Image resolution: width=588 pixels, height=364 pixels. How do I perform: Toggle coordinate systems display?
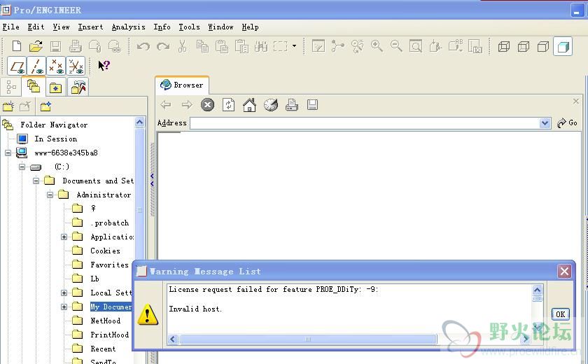pyautogui.click(x=76, y=66)
